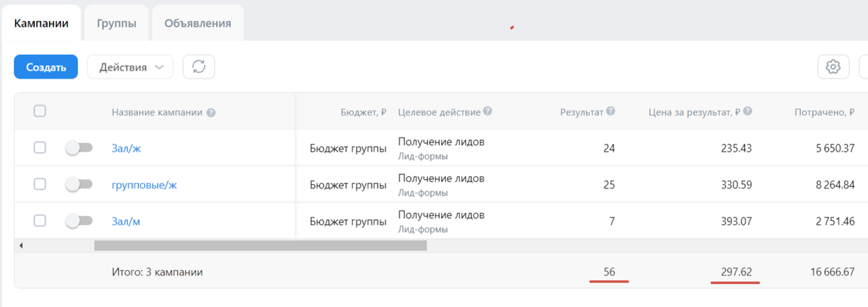
Task: Click price value 393.07
Action: click(736, 221)
